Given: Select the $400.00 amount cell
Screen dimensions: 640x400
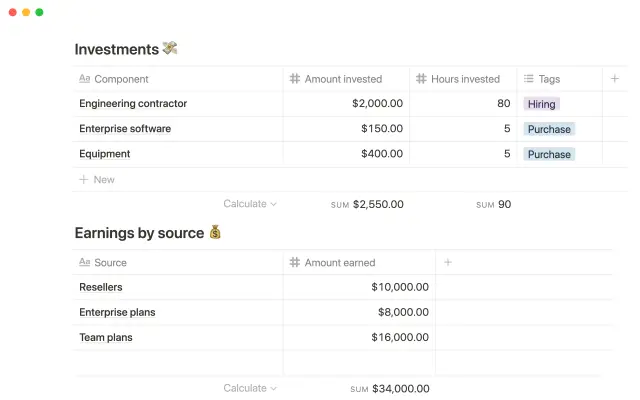Looking at the screenshot, I should [346, 154].
